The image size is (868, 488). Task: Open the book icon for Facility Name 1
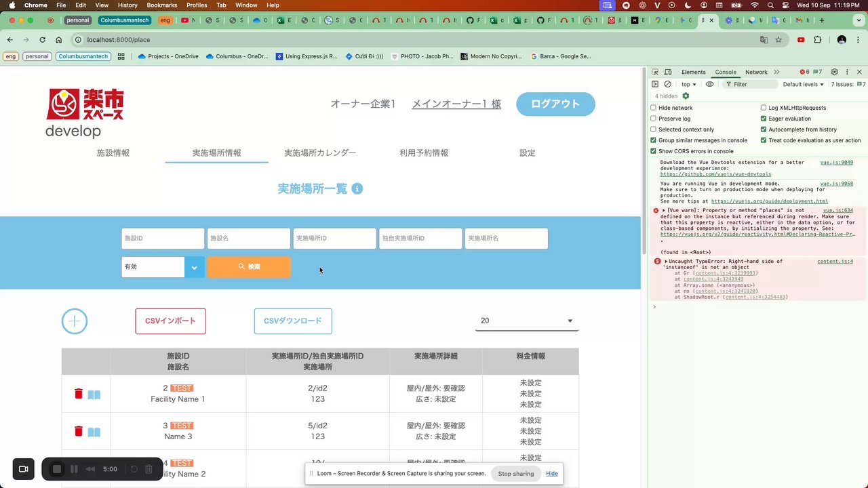point(94,394)
